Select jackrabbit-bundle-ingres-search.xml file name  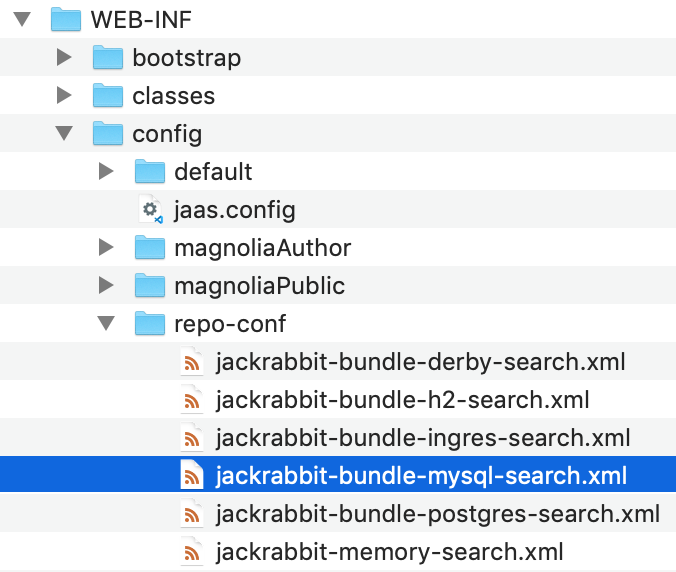423,438
